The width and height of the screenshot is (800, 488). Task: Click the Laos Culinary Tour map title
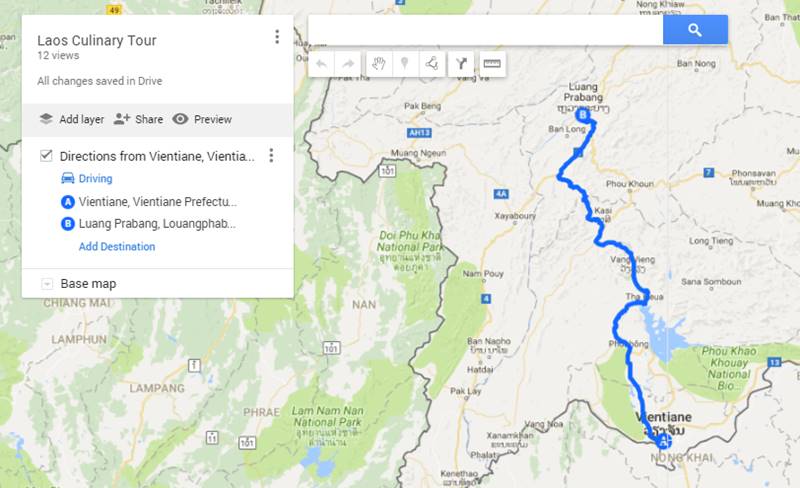point(96,40)
